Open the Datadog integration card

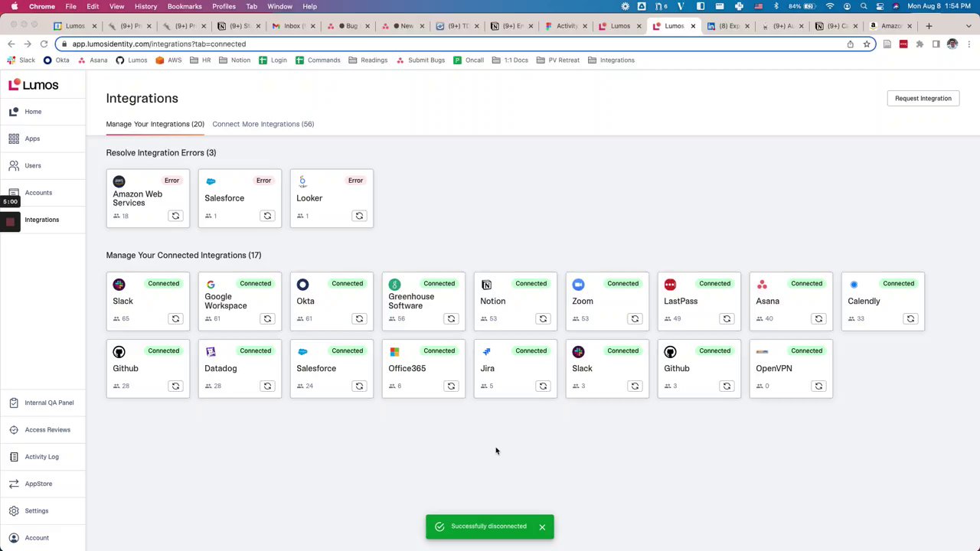pyautogui.click(x=240, y=368)
